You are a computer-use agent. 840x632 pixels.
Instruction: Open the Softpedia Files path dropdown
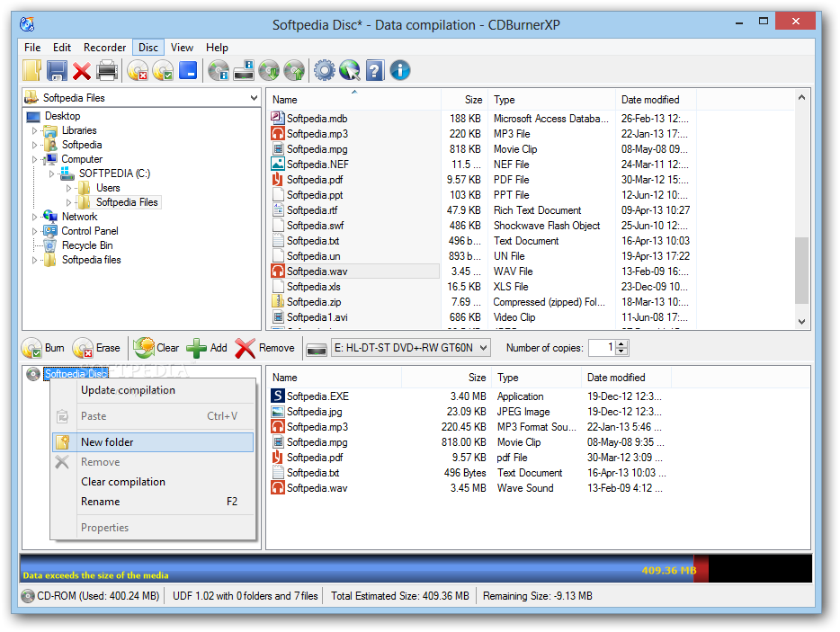(x=254, y=97)
